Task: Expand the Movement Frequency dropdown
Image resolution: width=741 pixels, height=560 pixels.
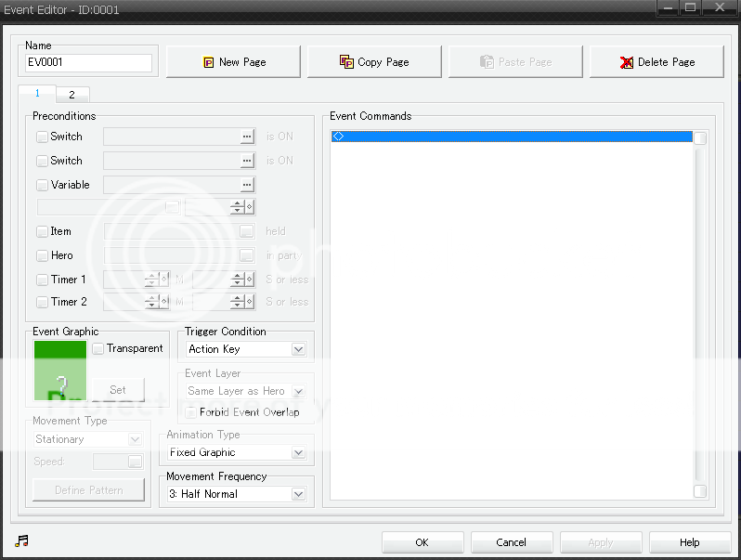Action: point(298,494)
